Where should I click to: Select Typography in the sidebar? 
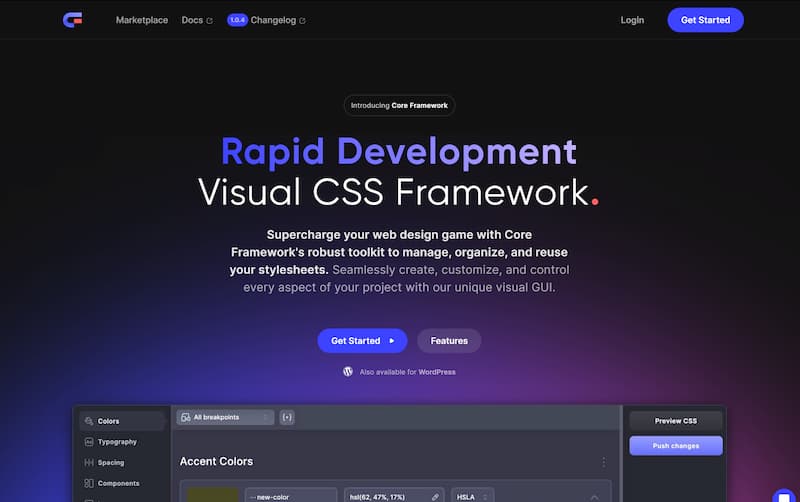(x=117, y=442)
